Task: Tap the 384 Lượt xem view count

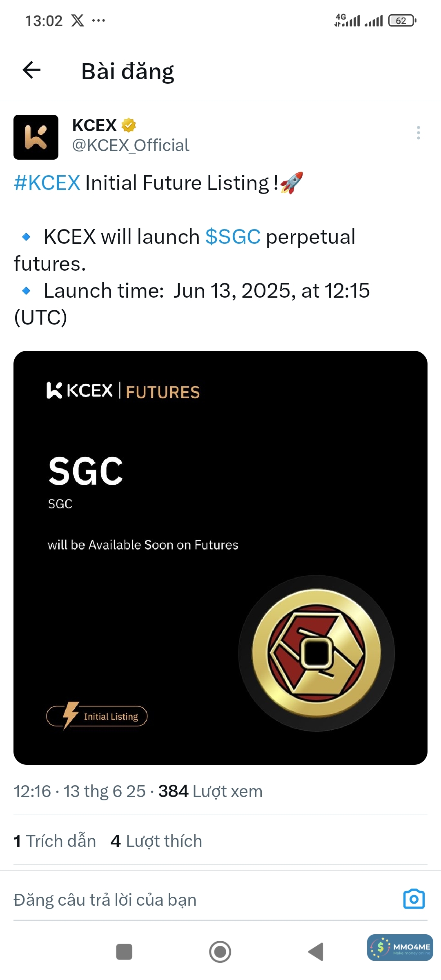Action: (210, 791)
